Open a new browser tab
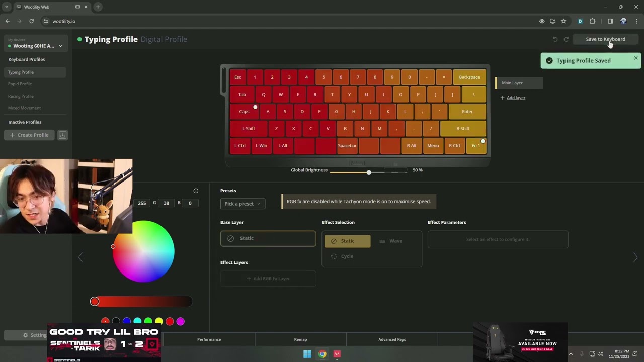Viewport: 644px width, 362px height. [98, 7]
